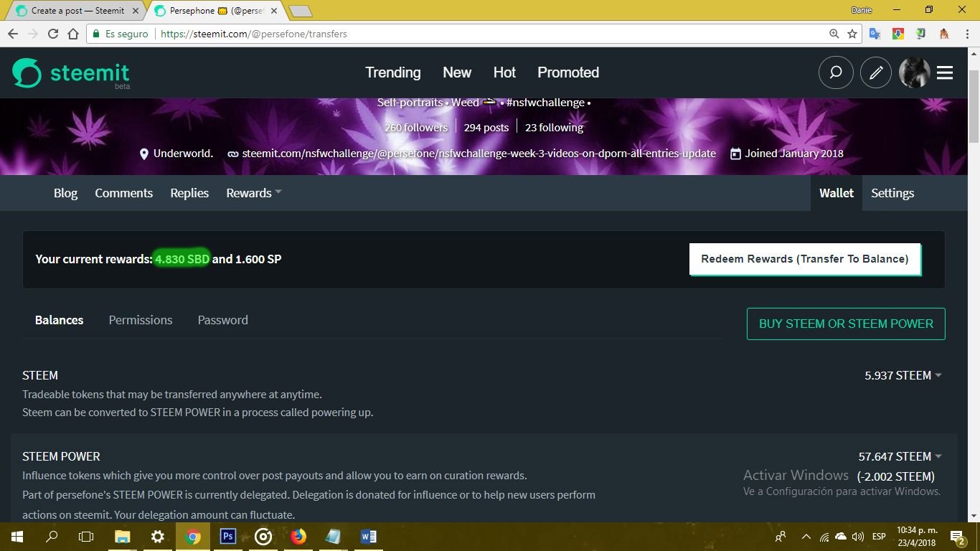Open New posts

tap(457, 72)
